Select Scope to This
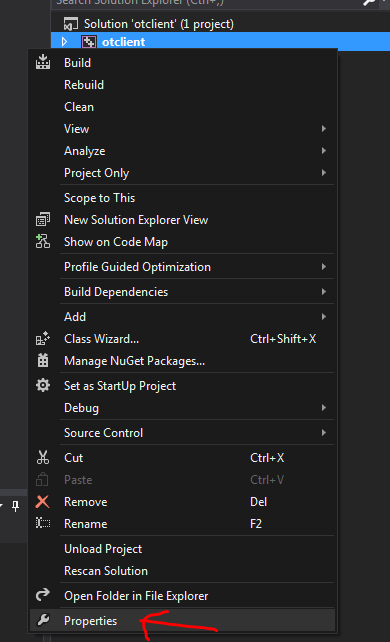Screen dimensions: 390x642 point(183,198)
